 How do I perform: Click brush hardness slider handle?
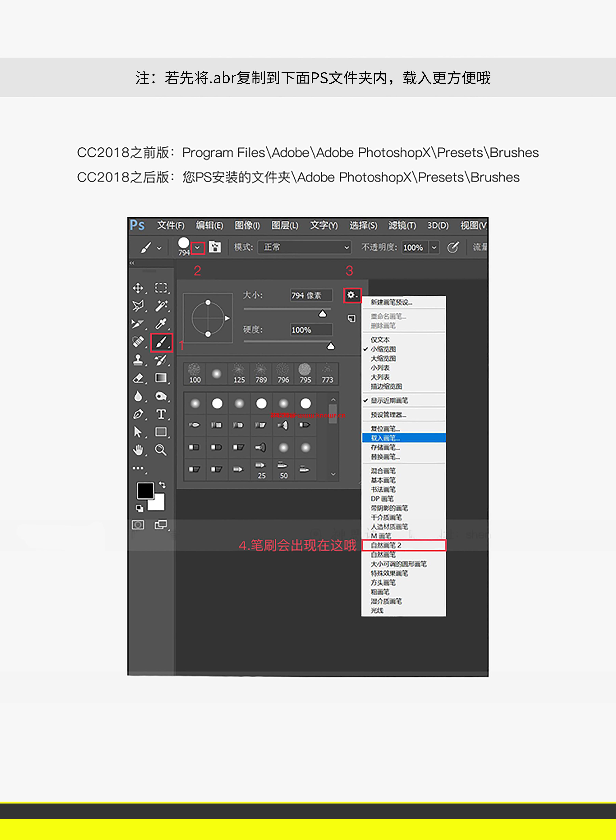click(331, 347)
